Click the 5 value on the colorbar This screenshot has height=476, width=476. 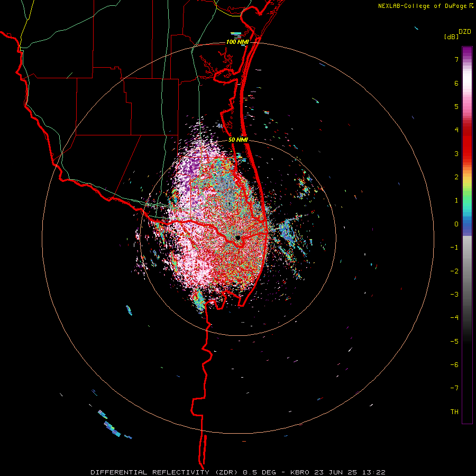pyautogui.click(x=456, y=106)
